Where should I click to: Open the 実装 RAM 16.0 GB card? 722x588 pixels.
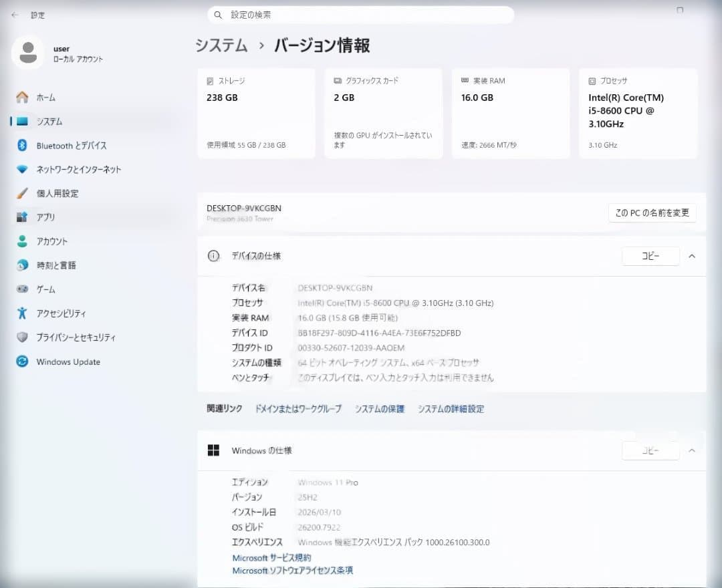511,113
